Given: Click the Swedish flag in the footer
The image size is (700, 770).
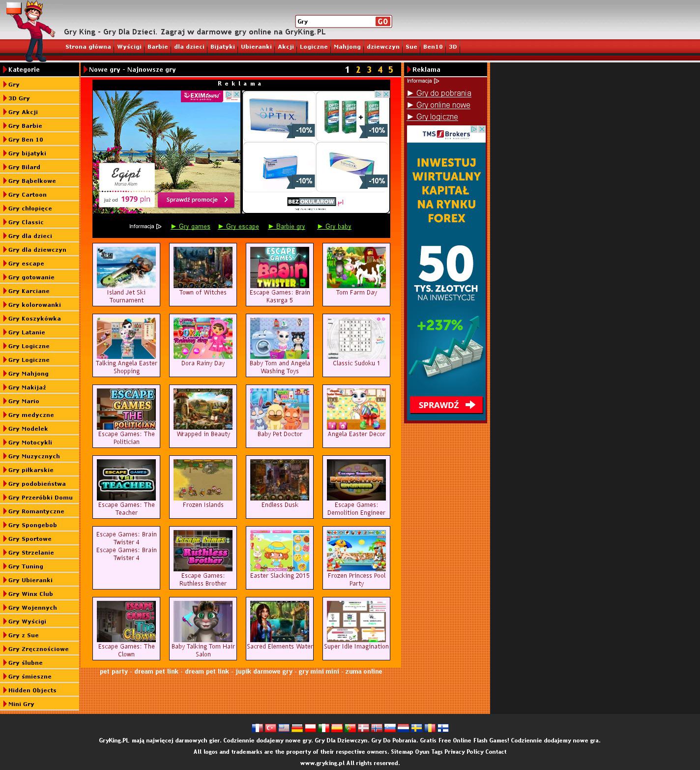Looking at the screenshot, I should [416, 728].
